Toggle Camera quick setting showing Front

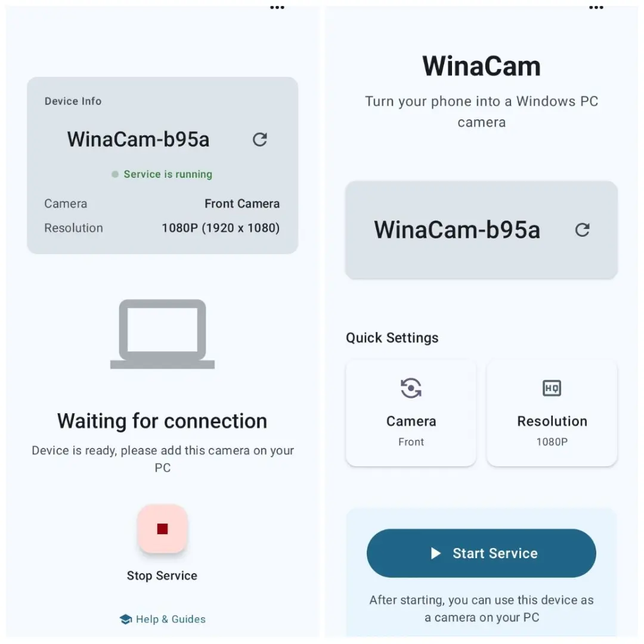click(x=411, y=413)
